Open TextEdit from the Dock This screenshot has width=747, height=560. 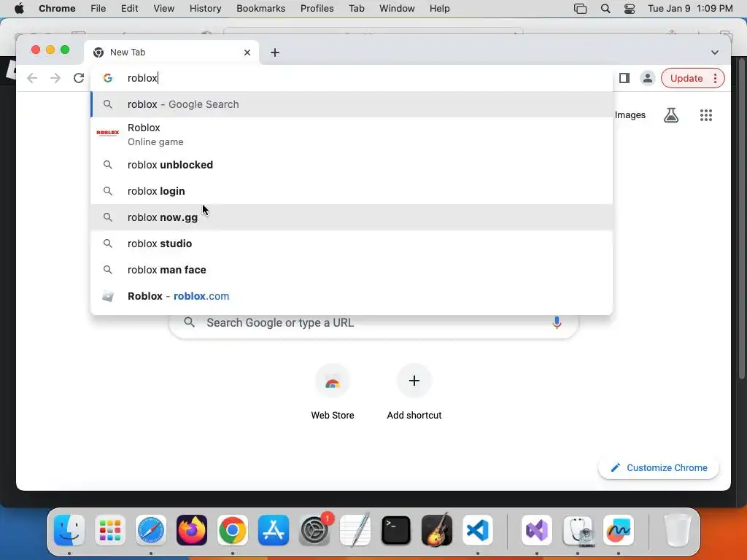click(x=355, y=530)
